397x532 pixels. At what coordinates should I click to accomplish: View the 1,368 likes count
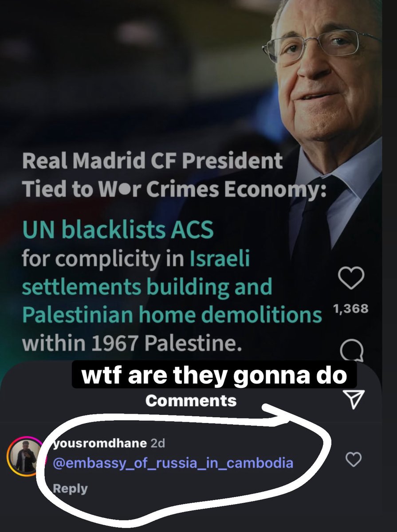[x=350, y=309]
